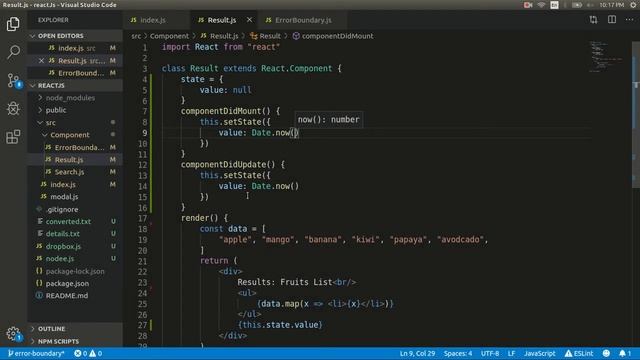The width and height of the screenshot is (640, 360).
Task: Open the errors and warnings problems indicator
Action: tap(88, 353)
